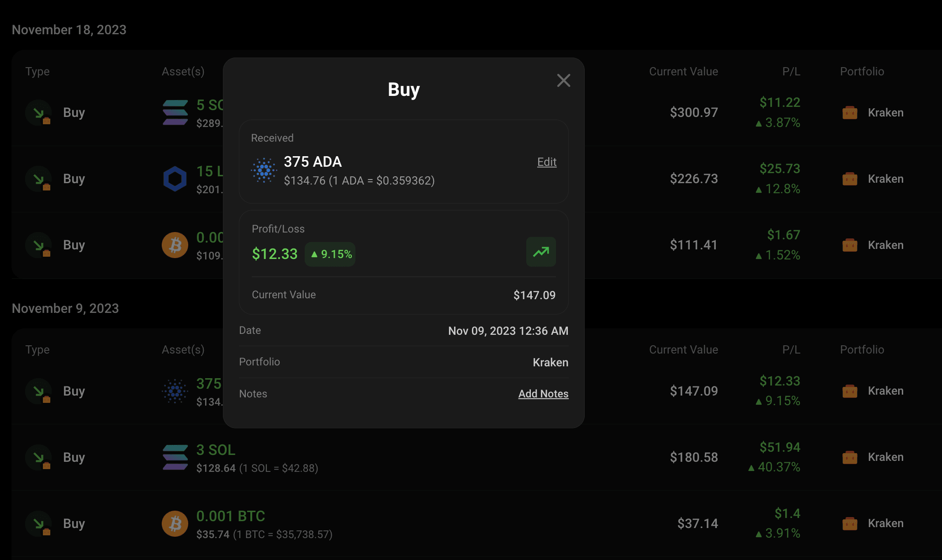This screenshot has width=942, height=560.
Task: Click Current Value column header for November 9
Action: click(683, 349)
